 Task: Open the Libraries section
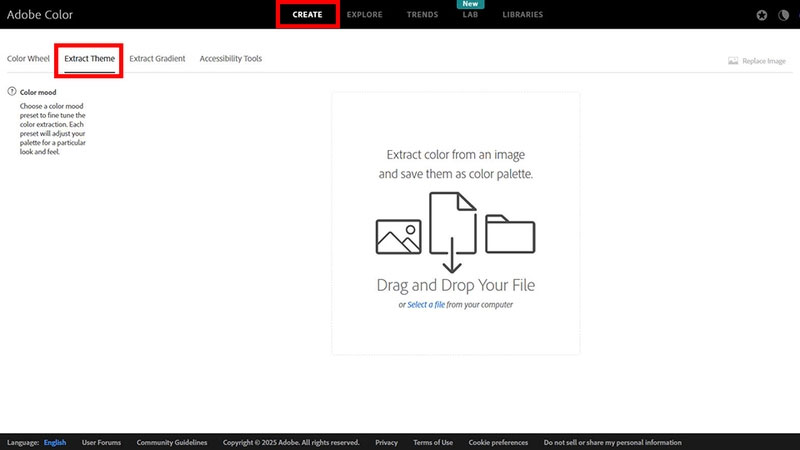523,15
